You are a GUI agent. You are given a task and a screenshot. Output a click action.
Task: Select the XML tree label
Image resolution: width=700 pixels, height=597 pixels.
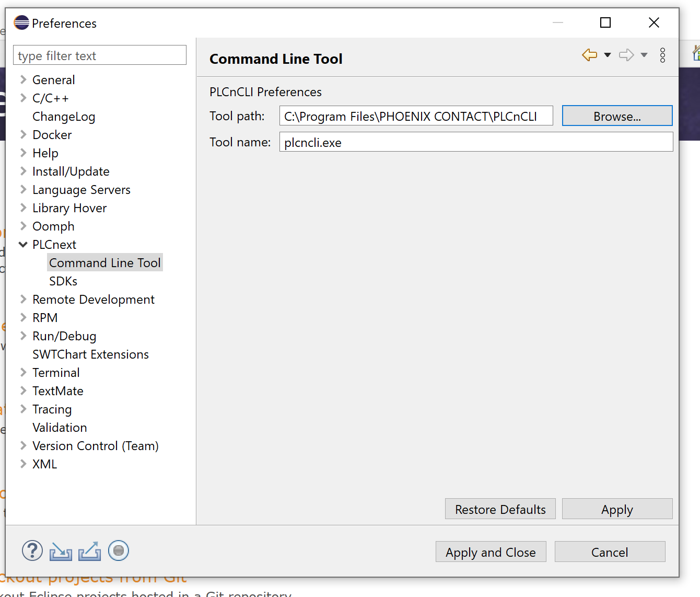pos(44,464)
